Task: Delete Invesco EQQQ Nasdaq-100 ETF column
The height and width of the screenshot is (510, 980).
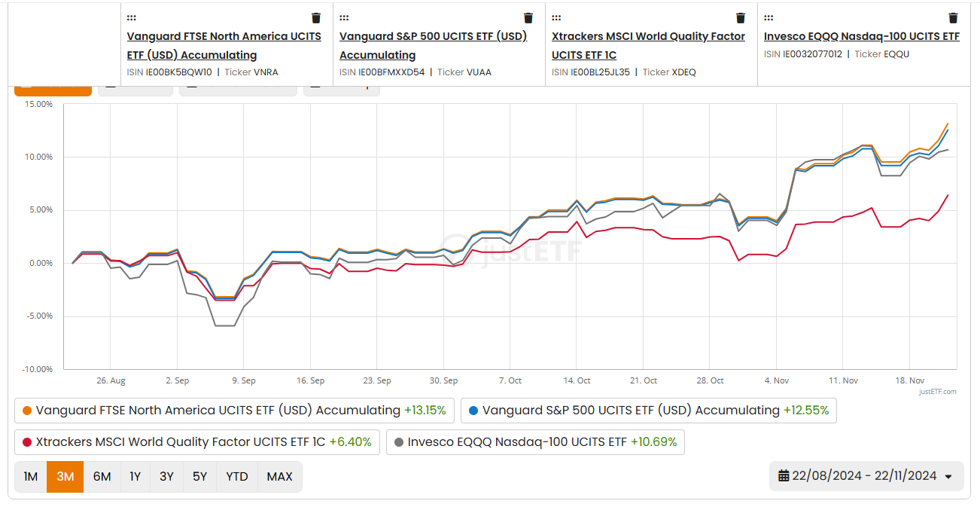Action: [x=953, y=18]
